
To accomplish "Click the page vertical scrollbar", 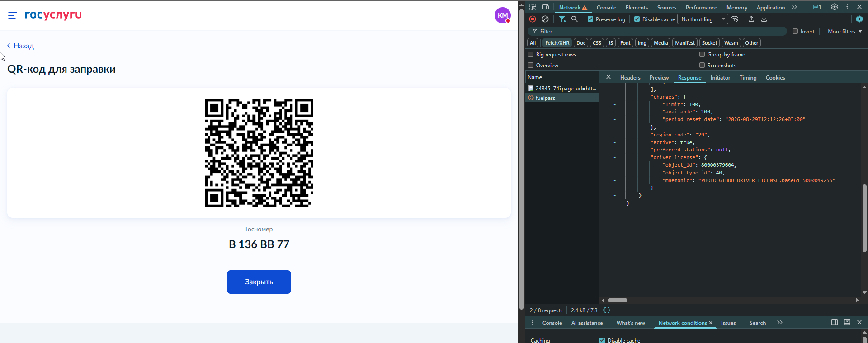I will [521, 159].
